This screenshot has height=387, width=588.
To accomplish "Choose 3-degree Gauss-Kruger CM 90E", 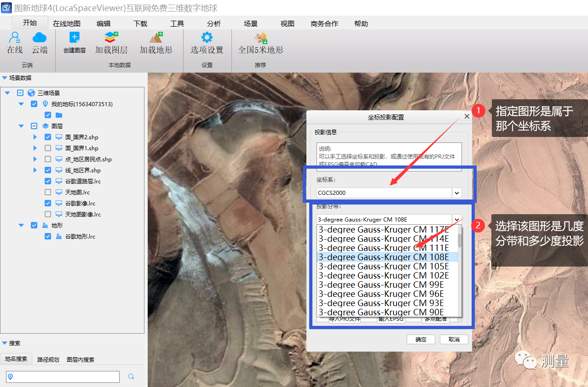I will (387, 312).
